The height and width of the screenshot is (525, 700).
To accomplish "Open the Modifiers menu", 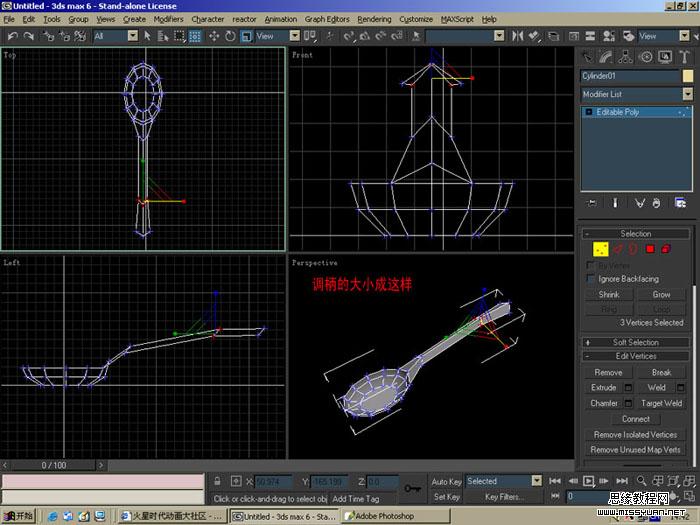I will (x=168, y=19).
